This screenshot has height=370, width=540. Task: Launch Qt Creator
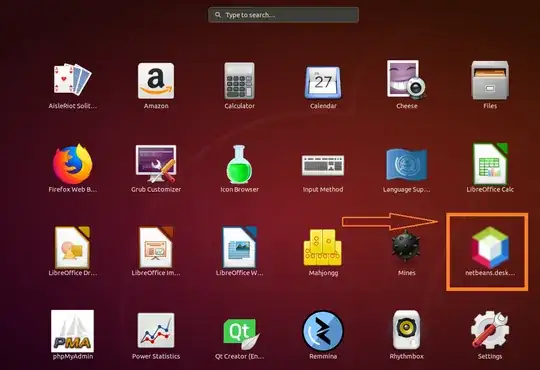tap(241, 333)
